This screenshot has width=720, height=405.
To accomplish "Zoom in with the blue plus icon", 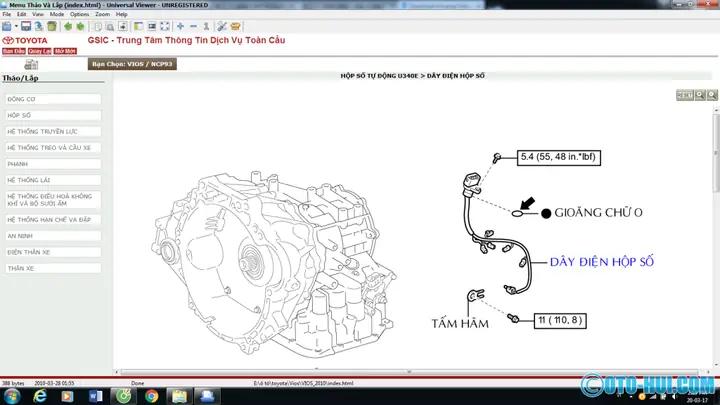I will (180, 26).
